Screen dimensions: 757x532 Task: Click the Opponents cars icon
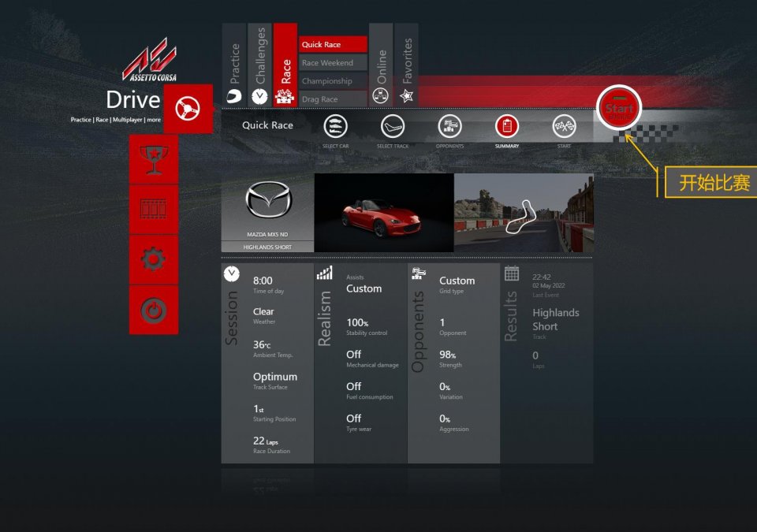tap(418, 273)
